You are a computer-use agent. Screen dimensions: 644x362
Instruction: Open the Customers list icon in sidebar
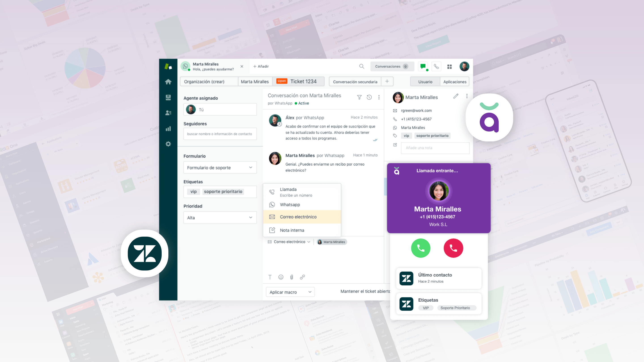tap(168, 113)
